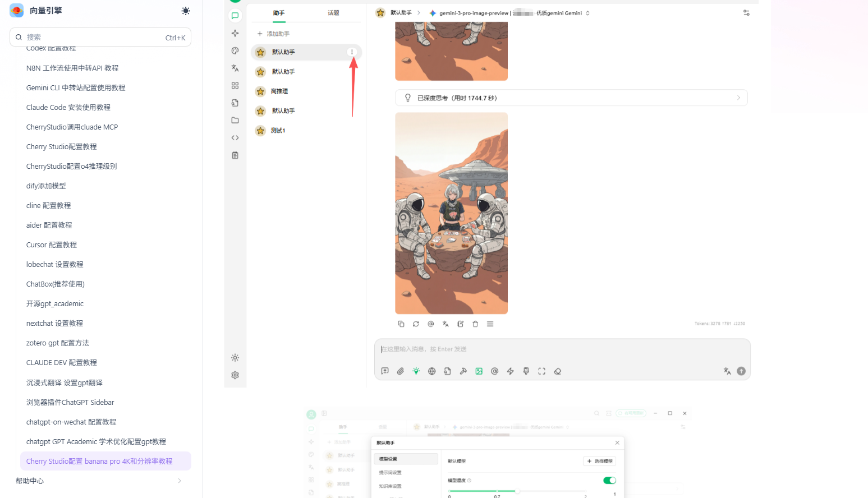The height and width of the screenshot is (498, 868).
Task: Open Cherry Studio's chat assistant sidebar icon
Action: [x=235, y=16]
